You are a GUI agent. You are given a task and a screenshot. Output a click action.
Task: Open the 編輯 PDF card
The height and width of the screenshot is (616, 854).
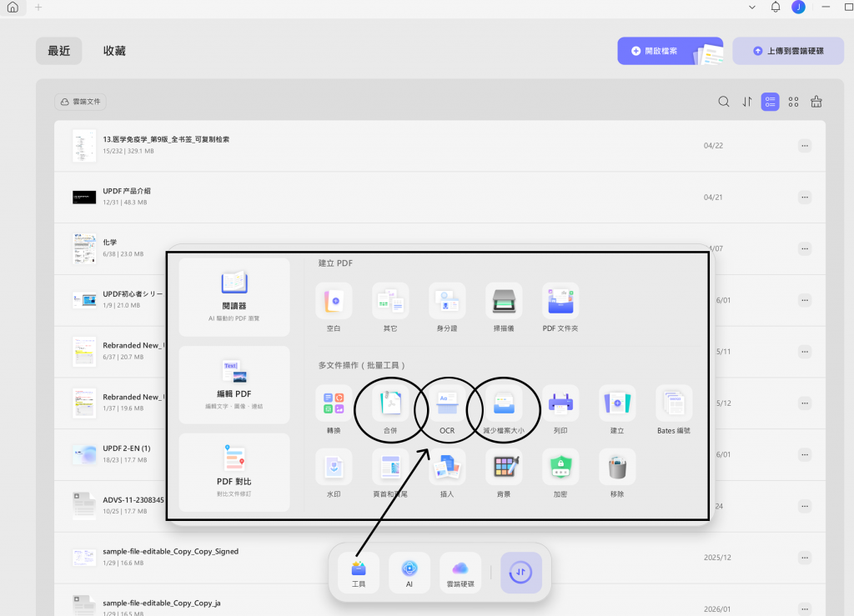(x=234, y=385)
